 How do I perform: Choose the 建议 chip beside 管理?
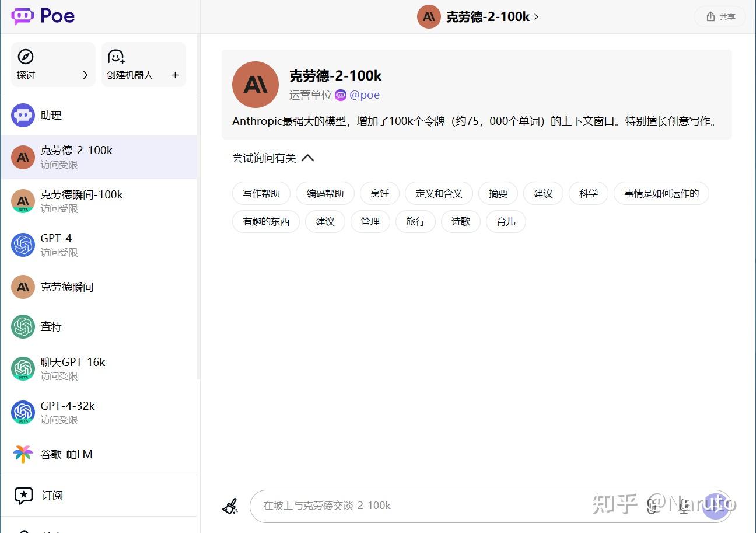(x=325, y=221)
